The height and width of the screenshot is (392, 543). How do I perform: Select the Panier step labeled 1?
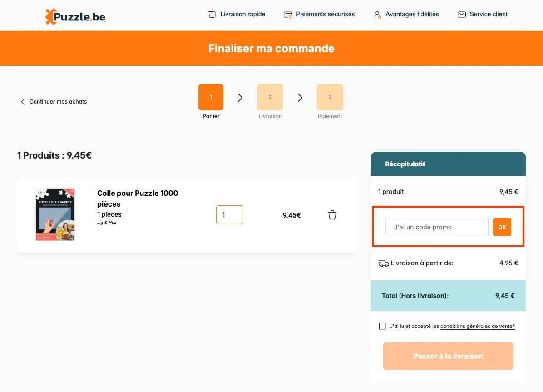coord(211,97)
